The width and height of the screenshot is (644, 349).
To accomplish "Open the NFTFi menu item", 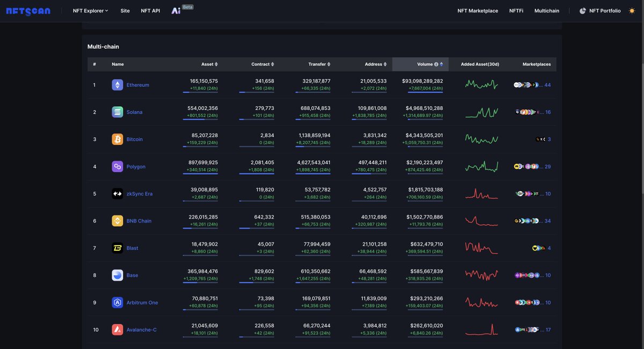I will tap(516, 11).
